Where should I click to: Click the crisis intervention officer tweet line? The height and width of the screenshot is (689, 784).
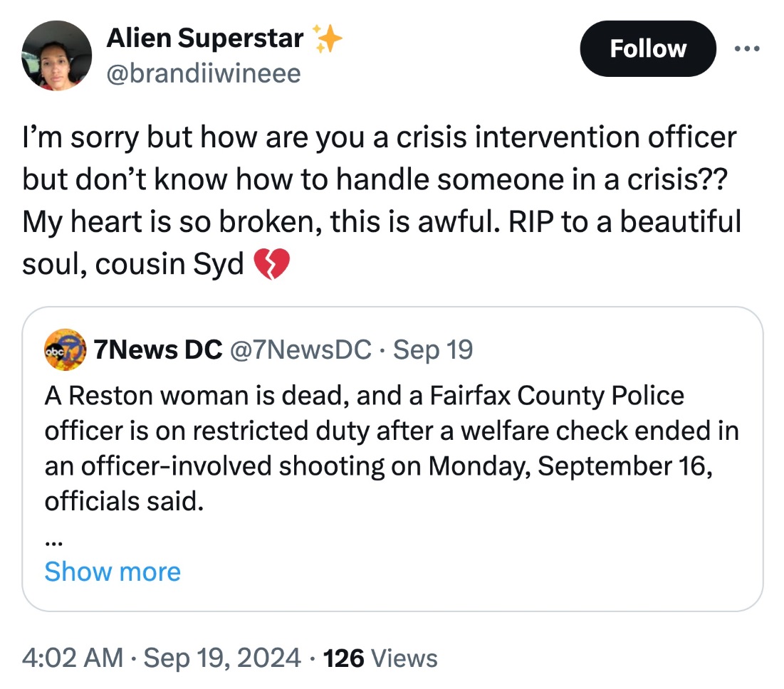379,137
